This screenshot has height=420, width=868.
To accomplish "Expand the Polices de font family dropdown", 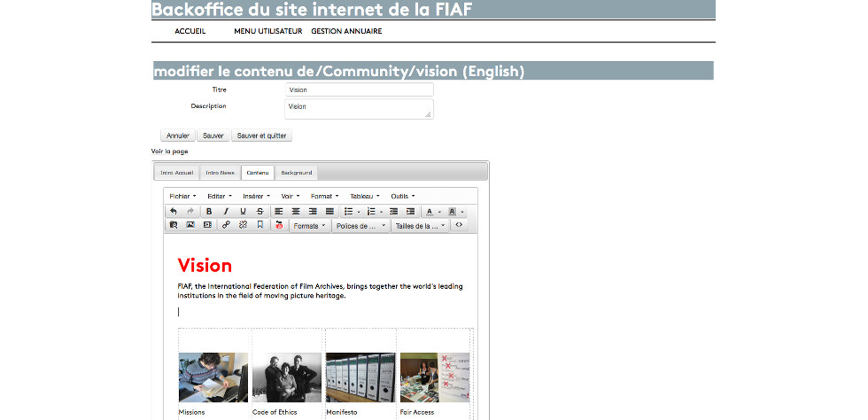I will click(x=360, y=226).
